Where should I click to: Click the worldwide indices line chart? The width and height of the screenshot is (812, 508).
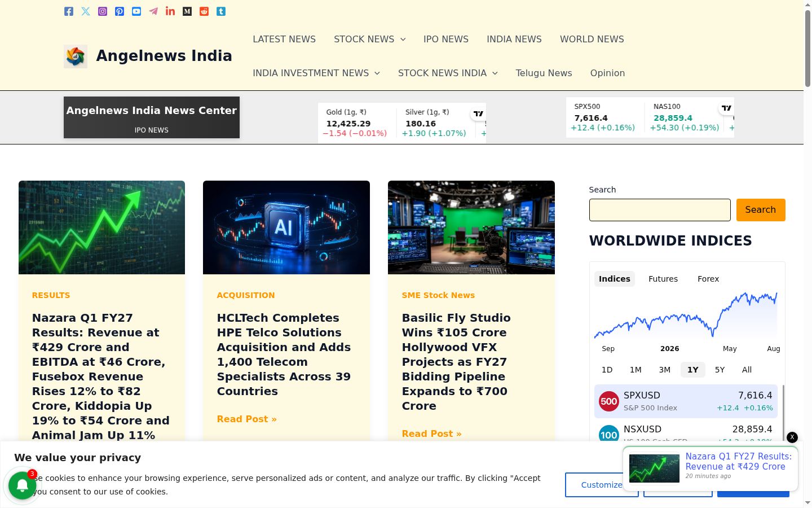pyautogui.click(x=686, y=315)
